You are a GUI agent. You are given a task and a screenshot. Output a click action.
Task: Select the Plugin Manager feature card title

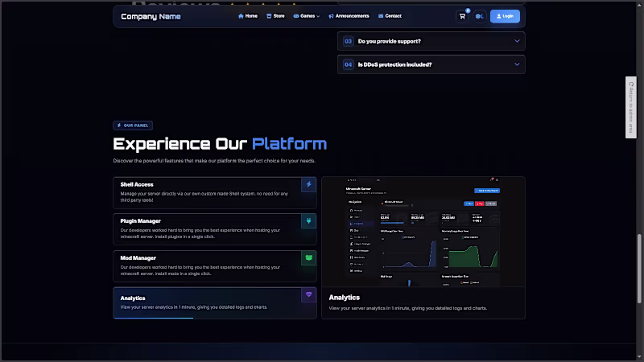[x=140, y=220]
